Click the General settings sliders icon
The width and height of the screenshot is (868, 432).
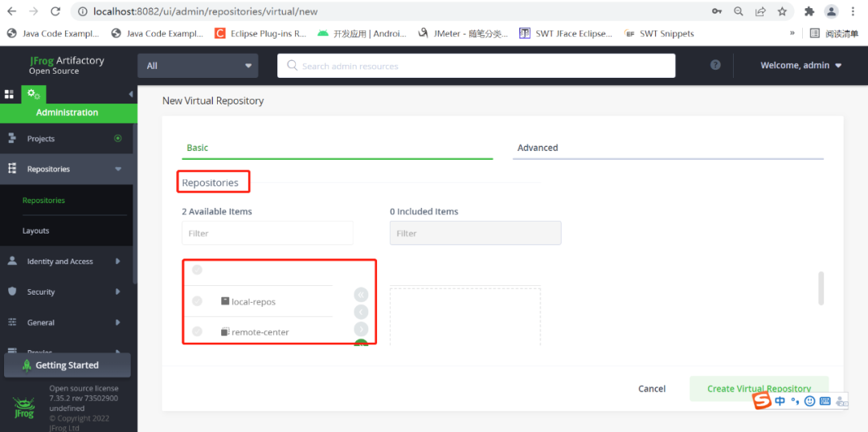coord(11,322)
